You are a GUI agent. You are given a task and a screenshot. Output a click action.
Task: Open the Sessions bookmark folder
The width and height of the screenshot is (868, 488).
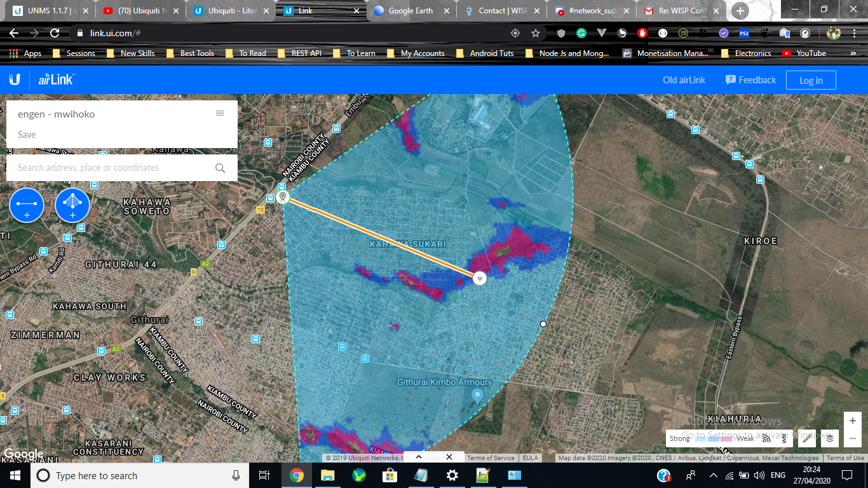pos(74,53)
